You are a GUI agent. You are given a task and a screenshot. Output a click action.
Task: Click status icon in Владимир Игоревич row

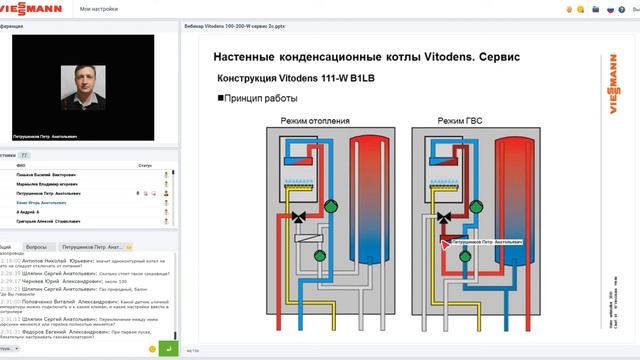pyautogui.click(x=166, y=184)
